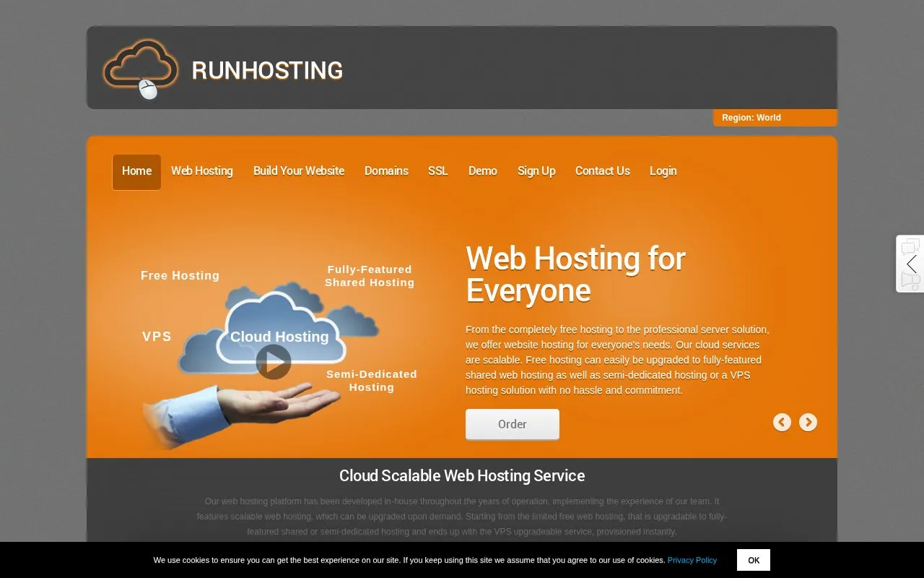Image resolution: width=924 pixels, height=578 pixels.
Task: Open the Contact Us page
Action: pos(603,171)
